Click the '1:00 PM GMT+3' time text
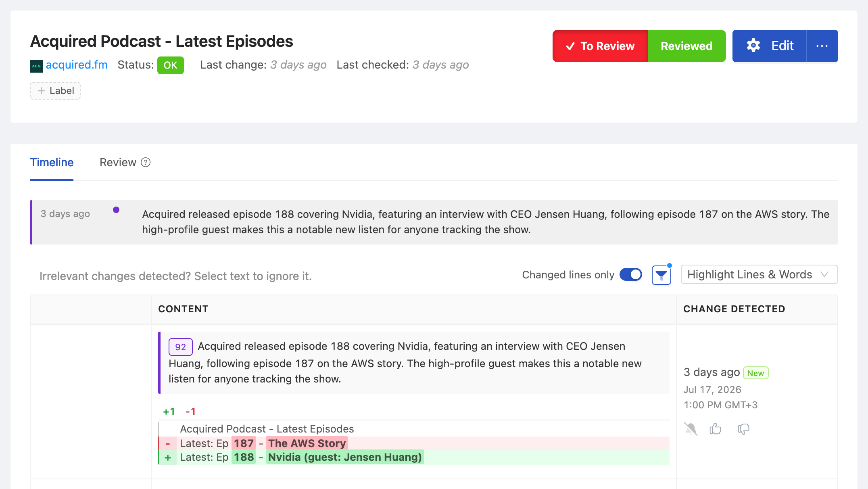Viewport: 868px width, 489px height. [720, 405]
